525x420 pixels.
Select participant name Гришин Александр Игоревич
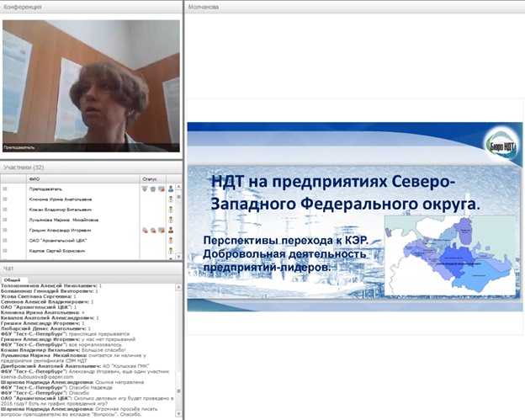(x=60, y=230)
